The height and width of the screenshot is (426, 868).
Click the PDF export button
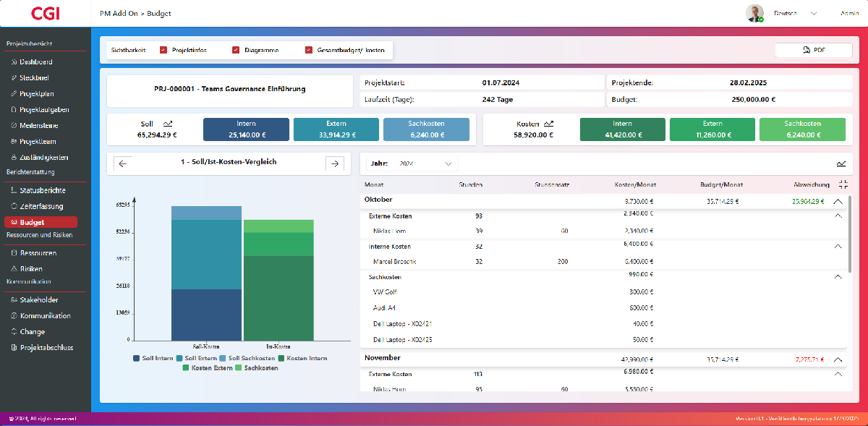point(814,50)
